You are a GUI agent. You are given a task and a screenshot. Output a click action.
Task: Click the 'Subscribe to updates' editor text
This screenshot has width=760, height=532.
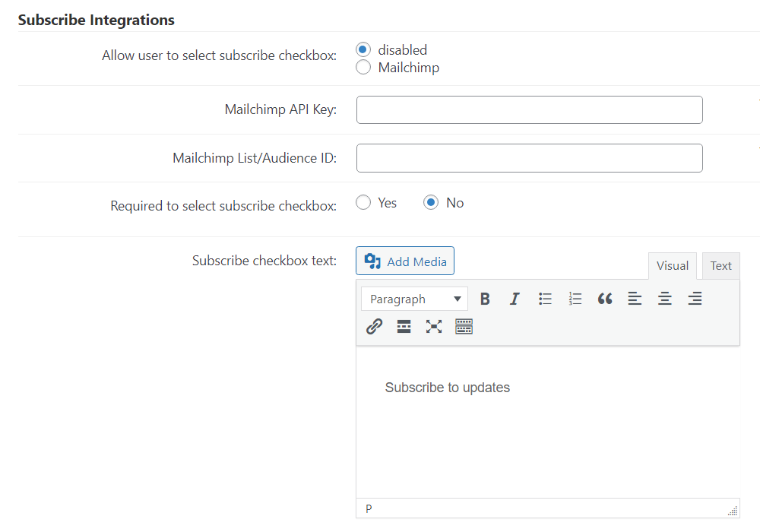pos(448,388)
